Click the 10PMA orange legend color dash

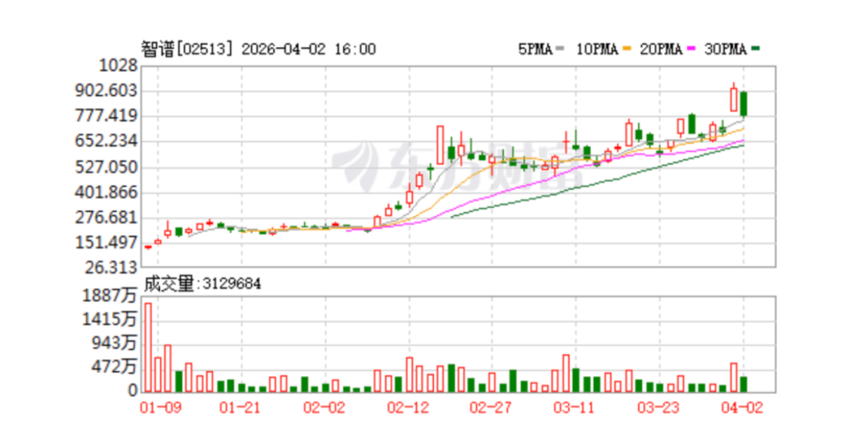(624, 50)
